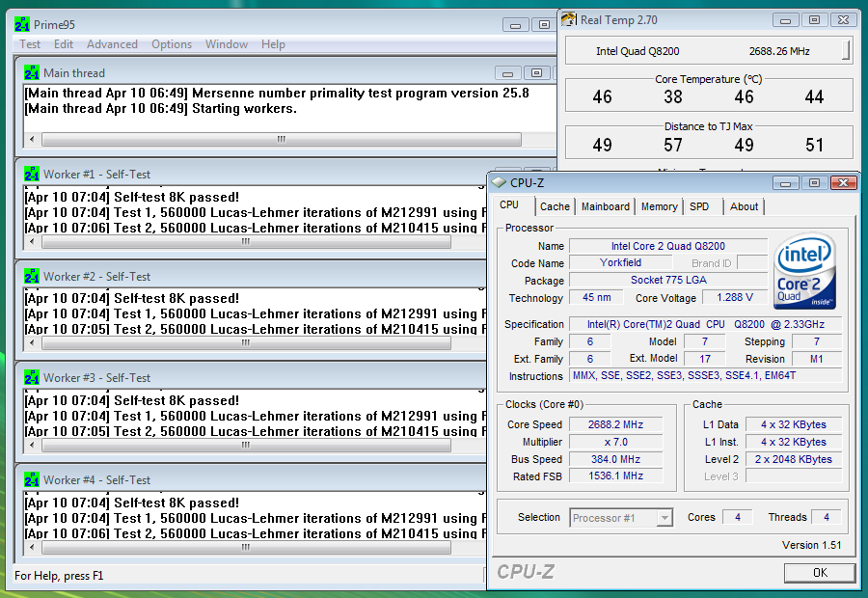Click the core temperature reading 38
Image resolution: width=868 pixels, height=598 pixels.
[x=672, y=96]
